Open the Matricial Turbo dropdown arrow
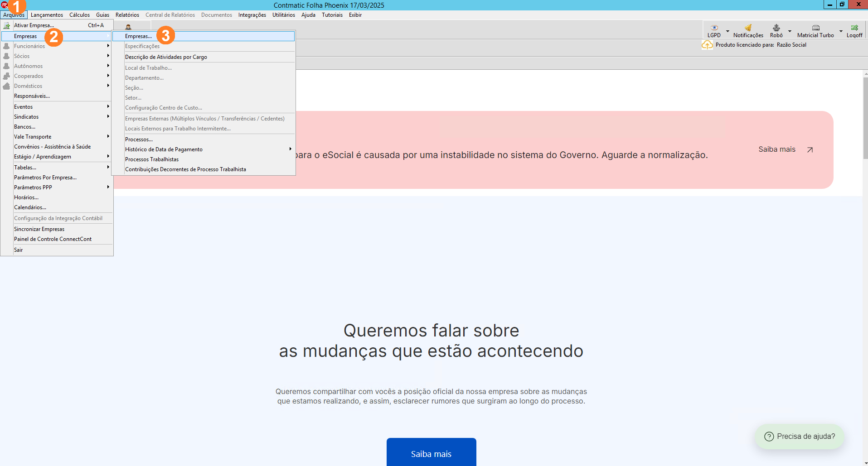The width and height of the screenshot is (868, 466). tap(841, 31)
